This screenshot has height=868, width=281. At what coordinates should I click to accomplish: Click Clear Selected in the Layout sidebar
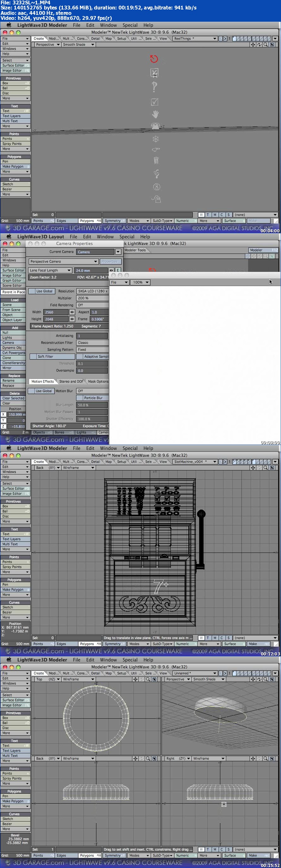click(x=13, y=398)
